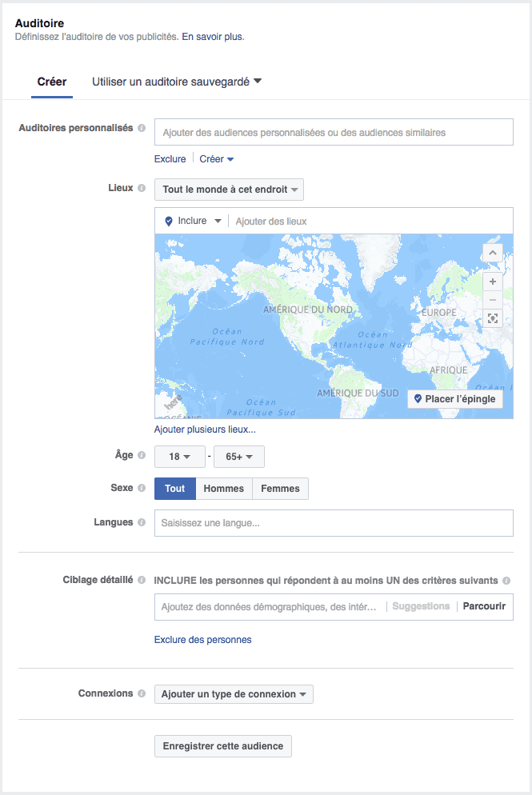Select the Tout gender option
Screen dimensions: 532x795
174,488
